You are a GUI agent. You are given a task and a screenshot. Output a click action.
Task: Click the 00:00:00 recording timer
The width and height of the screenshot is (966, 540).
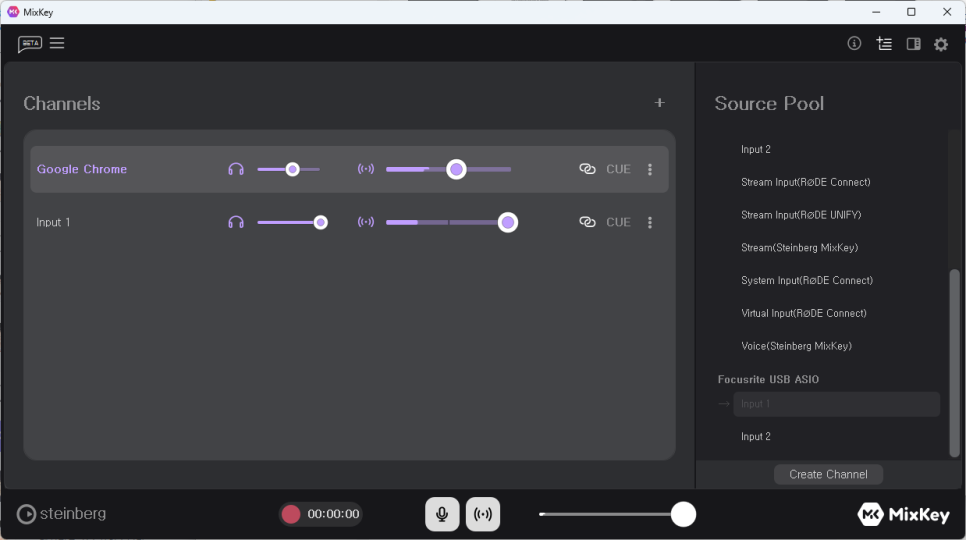click(x=333, y=514)
